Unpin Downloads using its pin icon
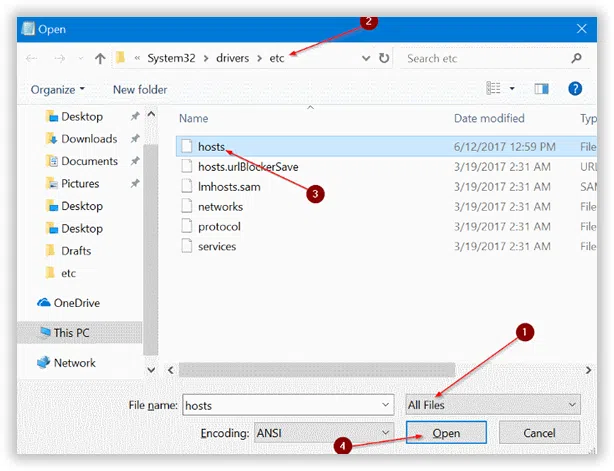The image size is (614, 471). (135, 139)
